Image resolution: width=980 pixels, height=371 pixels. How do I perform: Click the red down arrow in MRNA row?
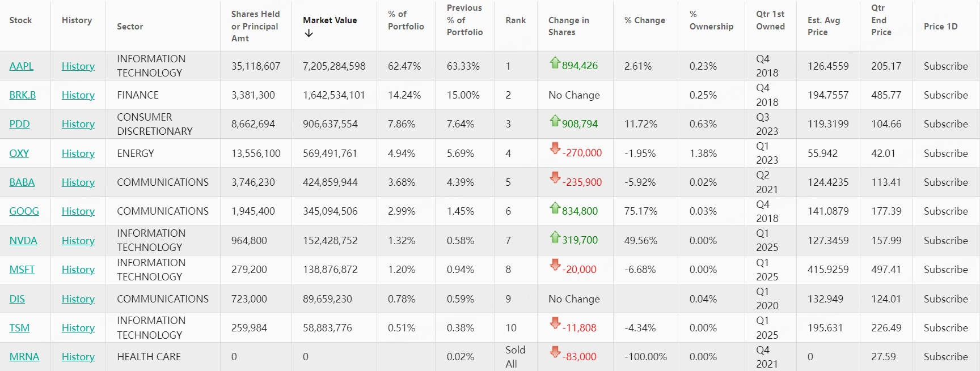point(555,352)
